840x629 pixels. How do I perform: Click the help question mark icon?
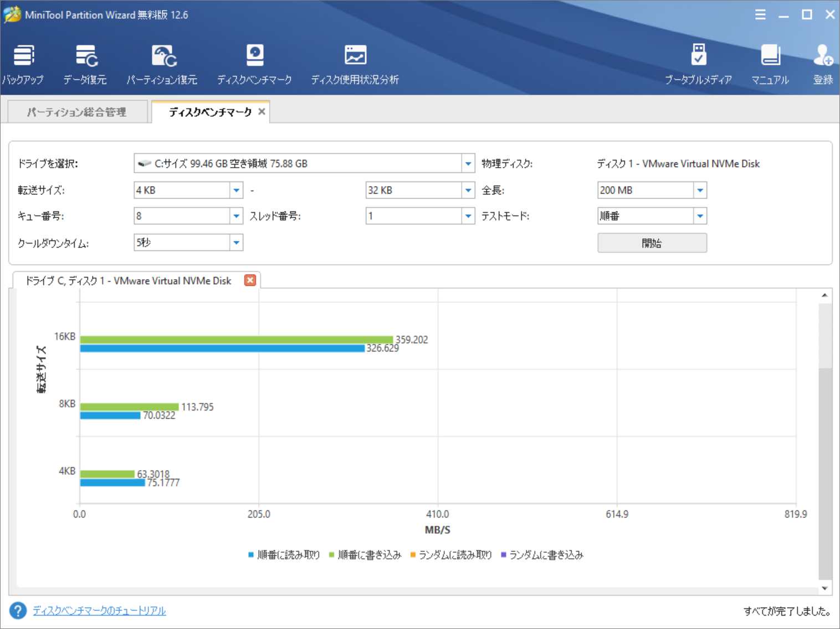[17, 610]
